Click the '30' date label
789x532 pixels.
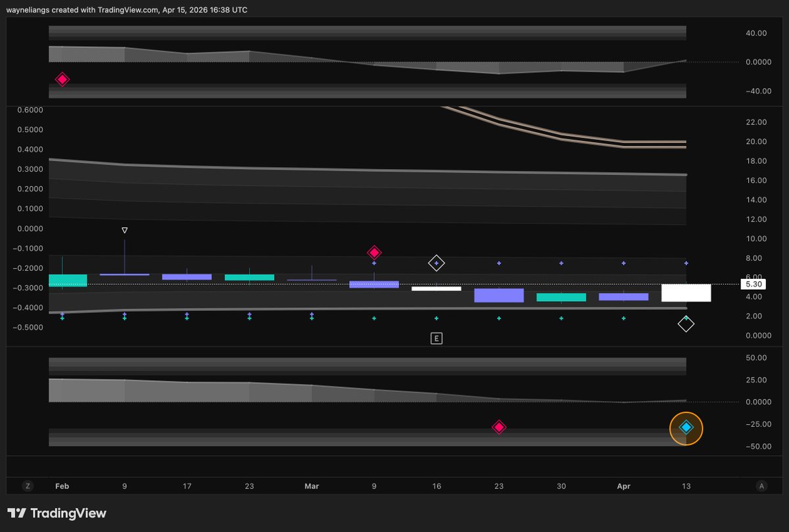point(562,487)
